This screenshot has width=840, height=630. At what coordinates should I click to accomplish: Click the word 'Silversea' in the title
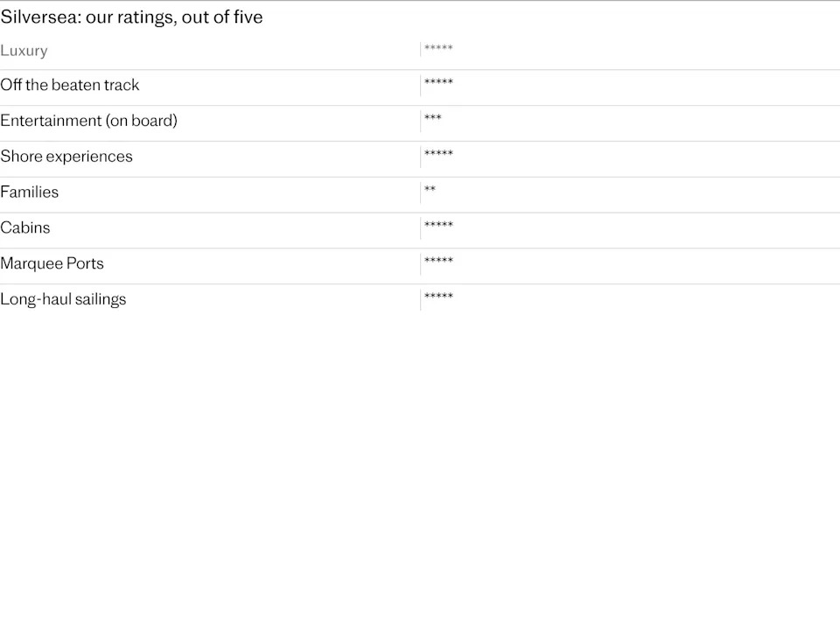tap(39, 17)
